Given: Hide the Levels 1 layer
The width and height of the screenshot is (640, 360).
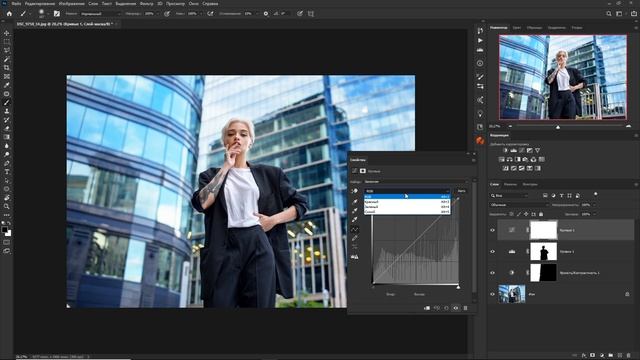Looking at the screenshot, I should (x=492, y=251).
